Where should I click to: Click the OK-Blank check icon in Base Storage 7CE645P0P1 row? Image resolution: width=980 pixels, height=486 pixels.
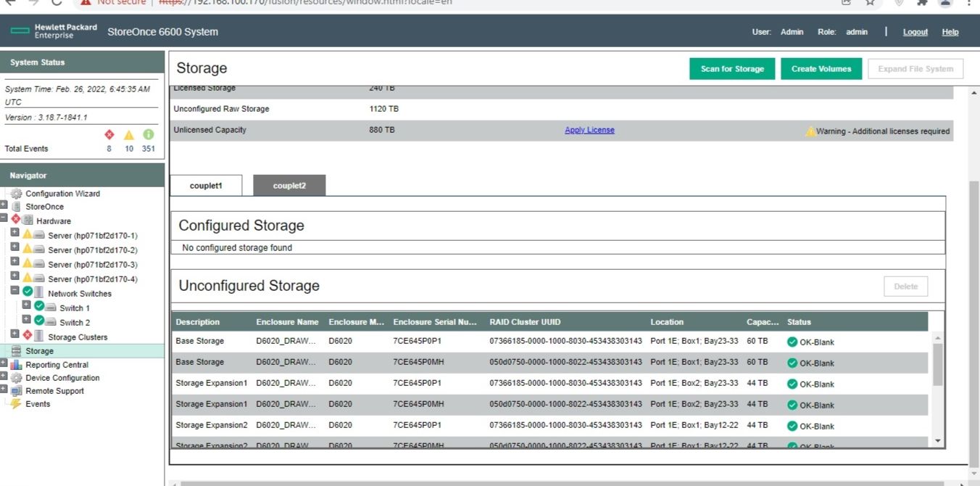click(x=792, y=342)
